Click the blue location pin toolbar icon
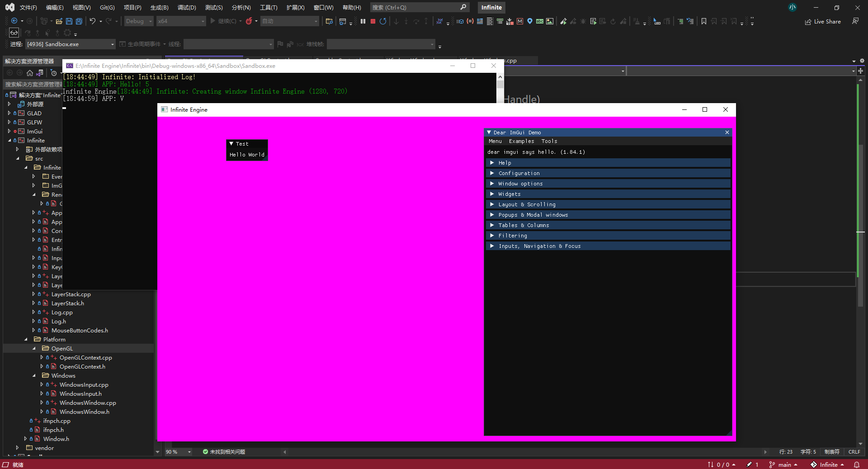 click(x=530, y=21)
